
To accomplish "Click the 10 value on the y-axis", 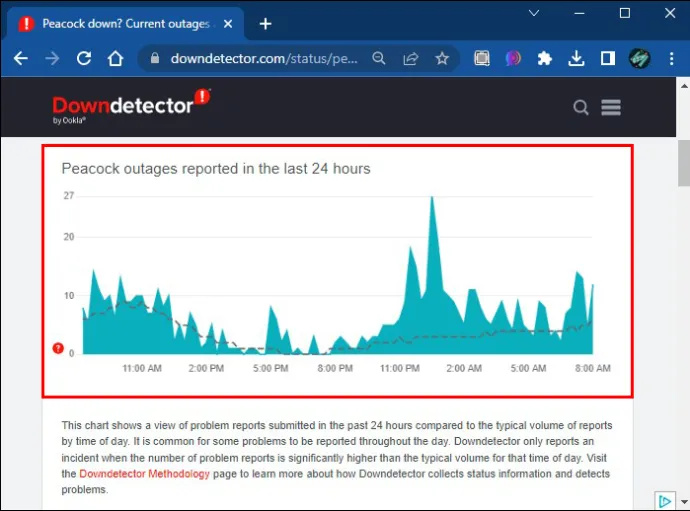I will pyautogui.click(x=69, y=295).
